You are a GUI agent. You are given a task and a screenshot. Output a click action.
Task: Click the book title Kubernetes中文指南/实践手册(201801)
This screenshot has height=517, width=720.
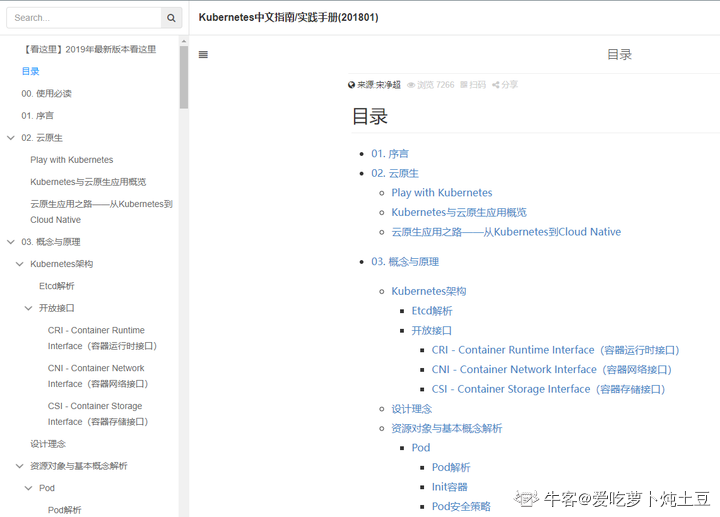288,17
